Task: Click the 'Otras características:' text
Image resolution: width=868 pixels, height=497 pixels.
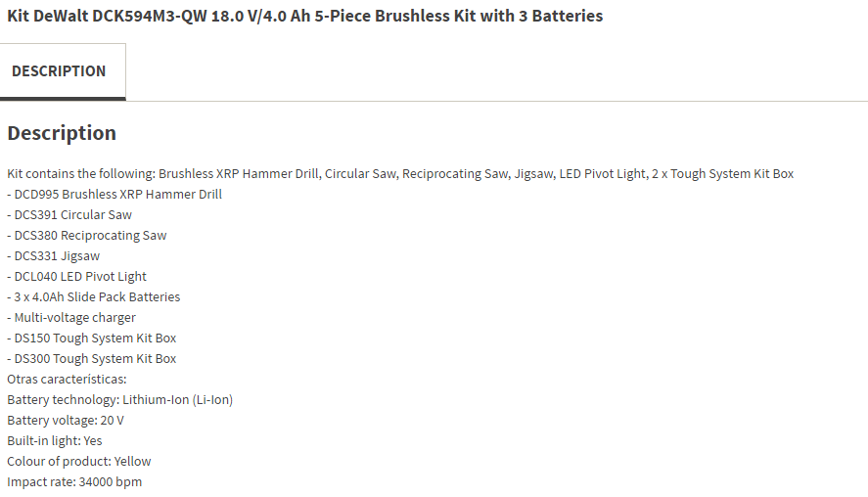Action: (67, 380)
